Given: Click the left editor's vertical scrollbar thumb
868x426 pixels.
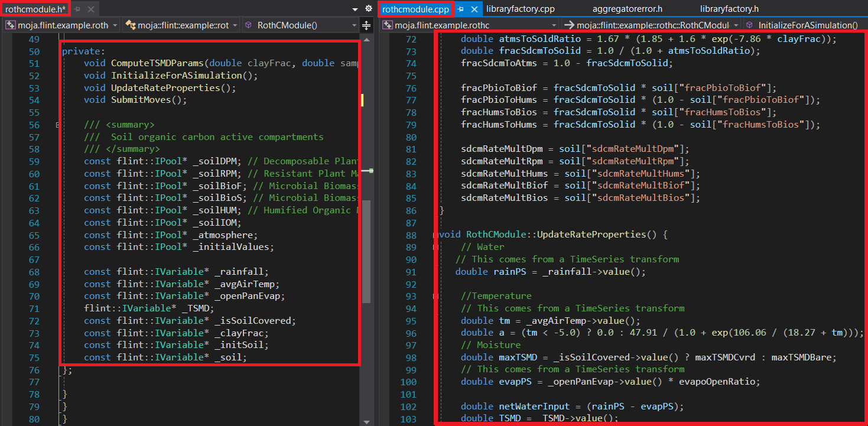Looking at the screenshot, I should click(366, 252).
